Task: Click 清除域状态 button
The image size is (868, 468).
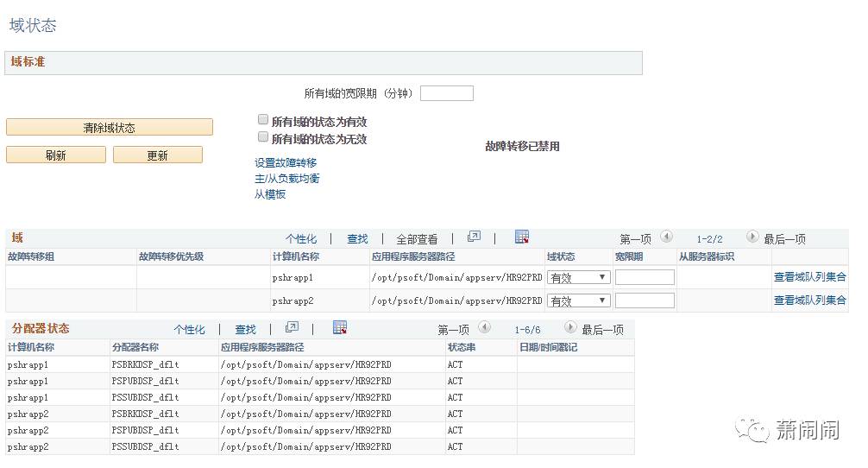Action: pyautogui.click(x=109, y=128)
